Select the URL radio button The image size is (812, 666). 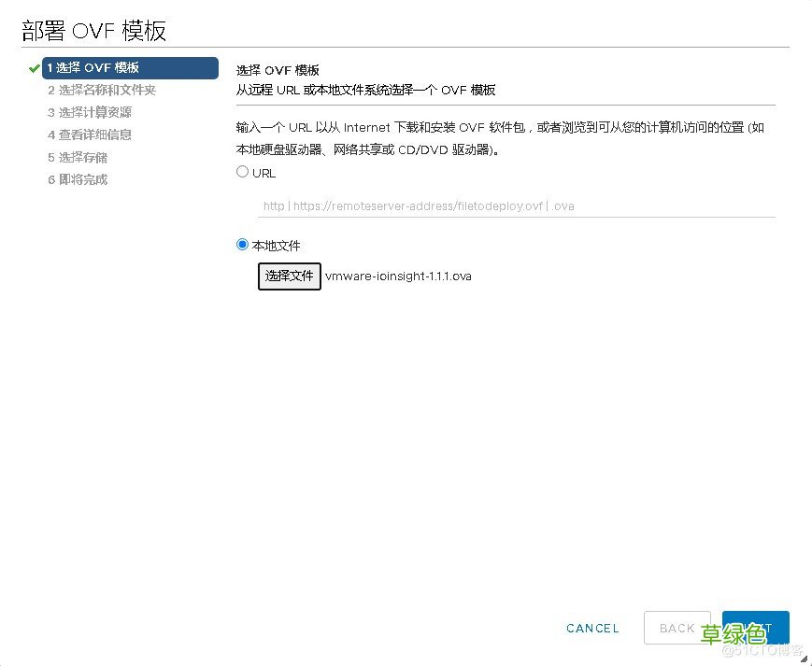243,172
